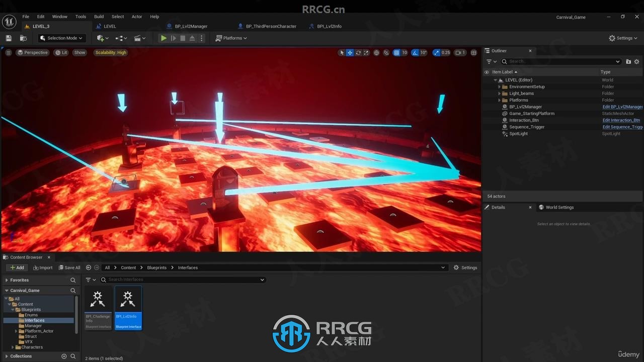Open the Edit menu
Screen dimensions: 644x362
[x=41, y=17]
